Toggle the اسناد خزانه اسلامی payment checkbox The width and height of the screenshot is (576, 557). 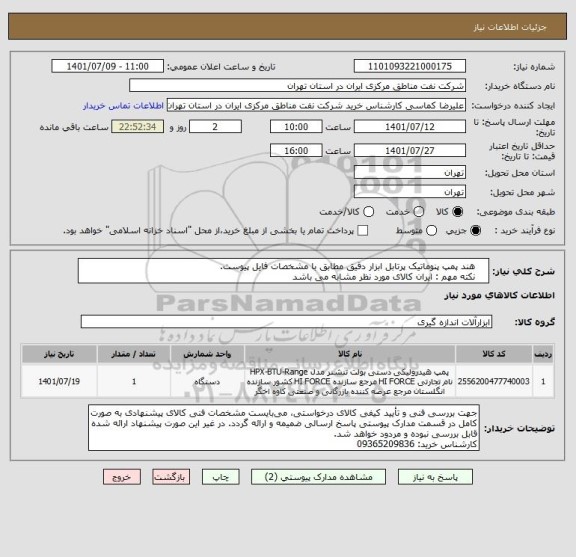(x=363, y=230)
